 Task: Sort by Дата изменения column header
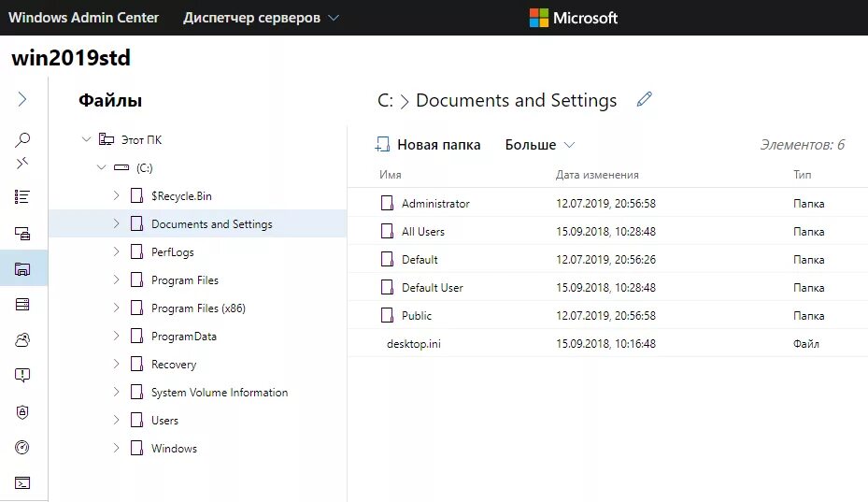[597, 175]
